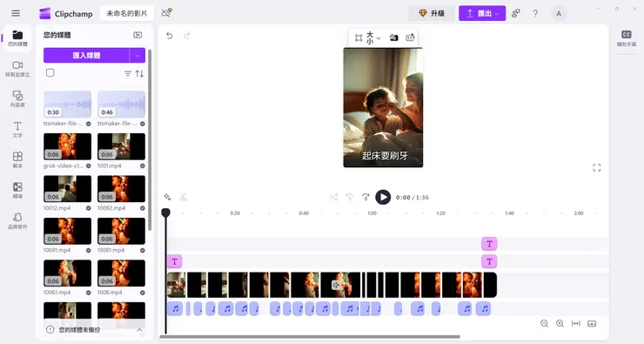Tick the select all media checkbox
This screenshot has width=644, height=344.
tap(50, 73)
